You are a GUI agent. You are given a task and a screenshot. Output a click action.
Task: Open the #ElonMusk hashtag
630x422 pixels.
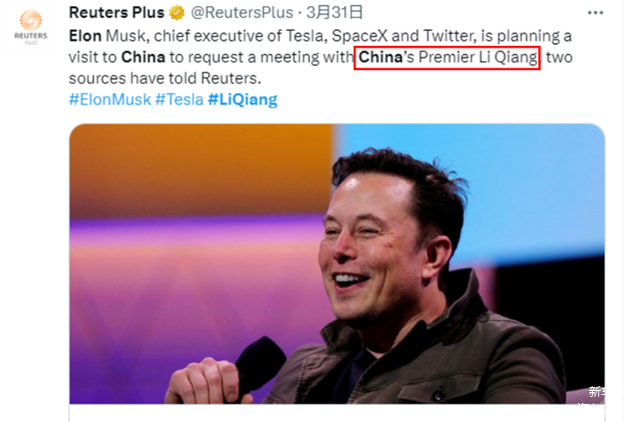(108, 99)
